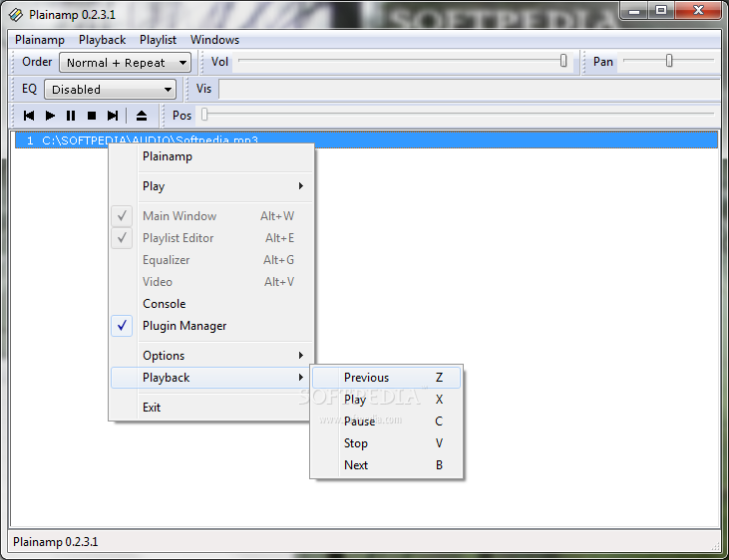Expand the Play submenu in context menu

[211, 186]
